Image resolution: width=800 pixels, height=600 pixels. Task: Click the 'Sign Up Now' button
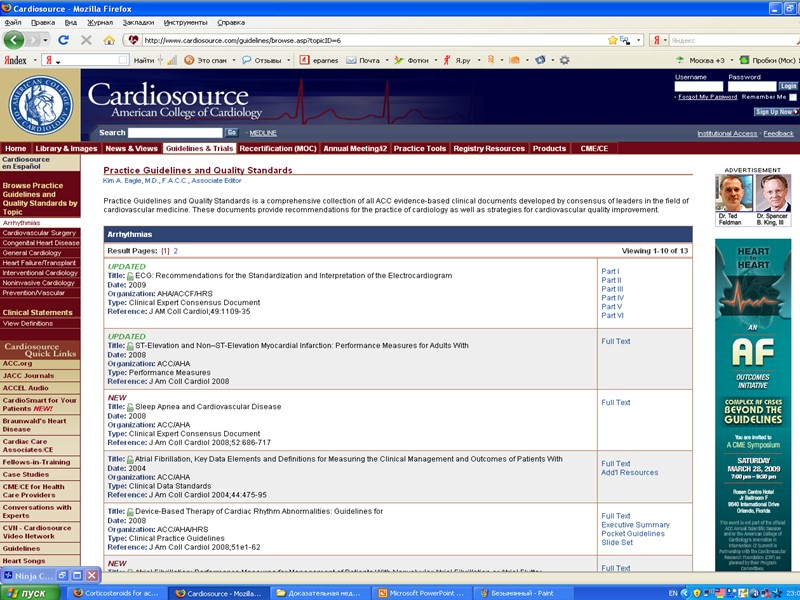point(776,112)
